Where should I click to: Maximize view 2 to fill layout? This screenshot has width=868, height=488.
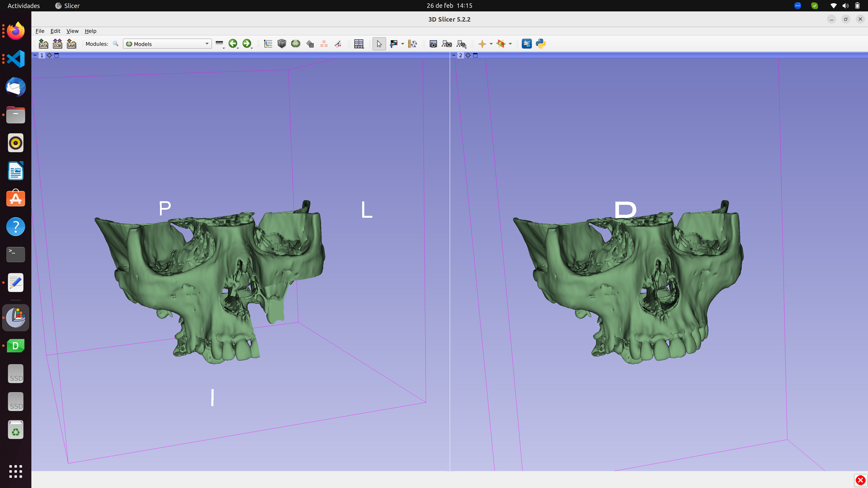pyautogui.click(x=475, y=55)
